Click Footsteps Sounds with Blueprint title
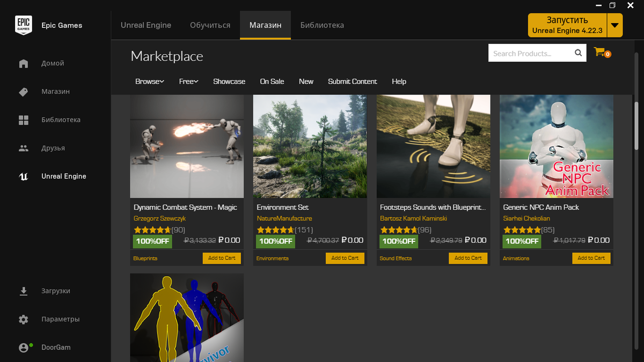The image size is (644, 362). point(433,207)
